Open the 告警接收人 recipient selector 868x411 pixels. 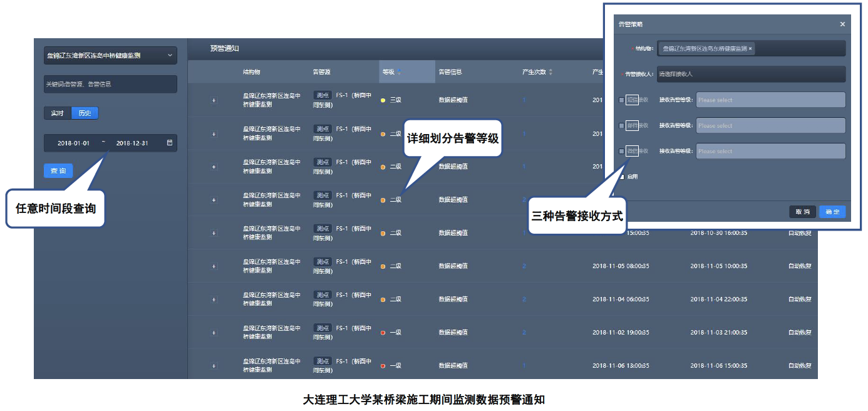point(751,74)
